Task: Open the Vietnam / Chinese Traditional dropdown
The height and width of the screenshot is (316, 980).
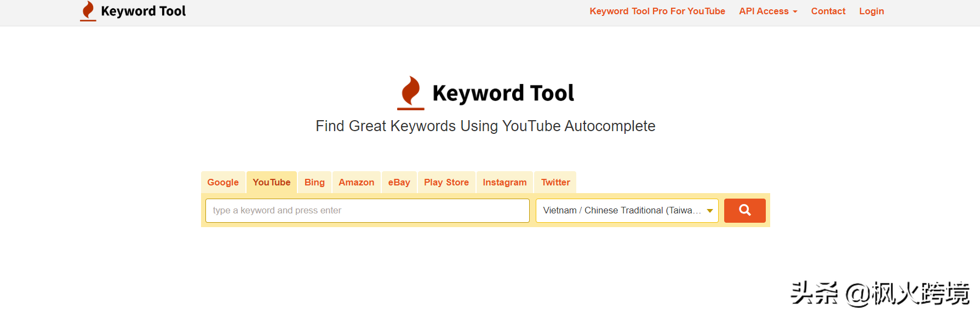Action: coord(627,211)
